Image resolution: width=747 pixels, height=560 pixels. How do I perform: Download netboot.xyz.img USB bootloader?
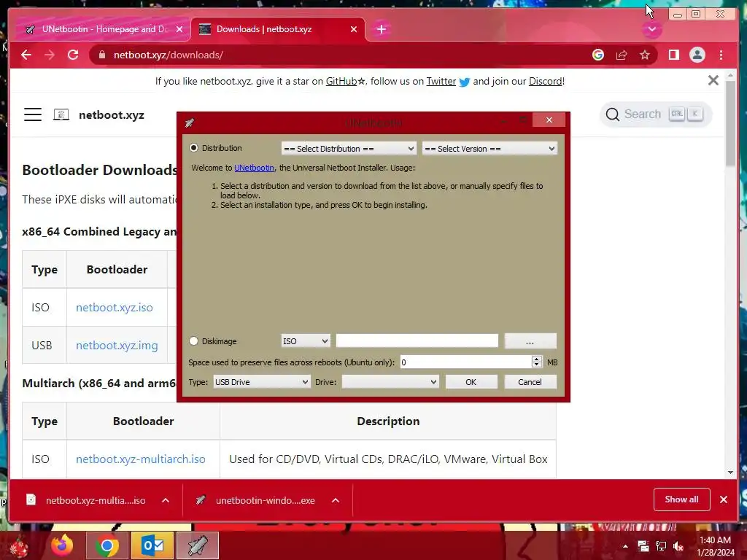[x=117, y=346]
